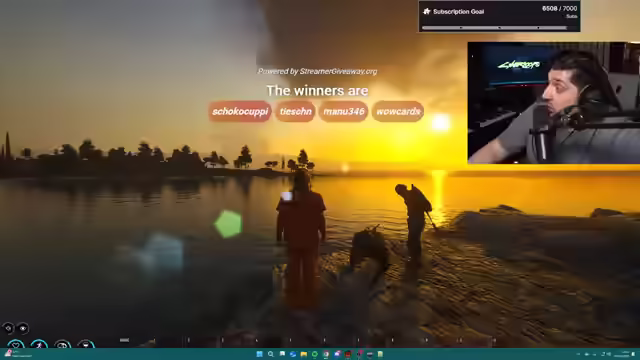Viewport: 640px width, 360px height.
Task: Click the tieschn winner badge
Action: (295, 111)
